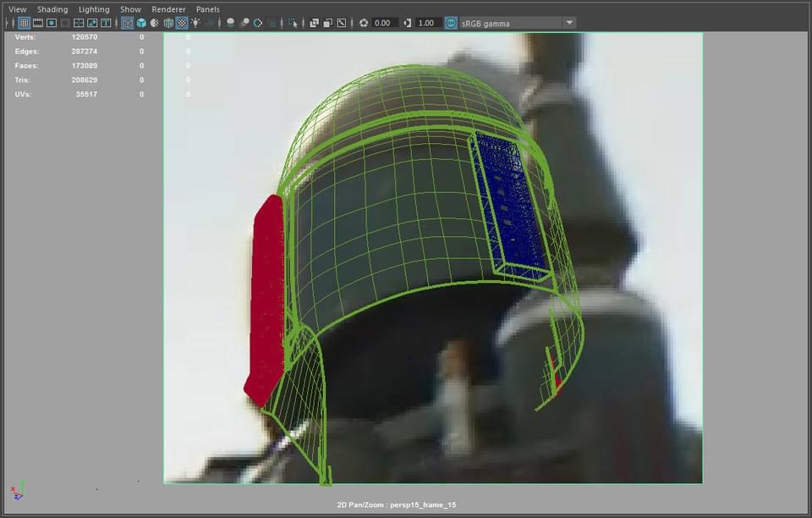Click the edge count 287274
The image size is (812, 518).
tap(85, 52)
